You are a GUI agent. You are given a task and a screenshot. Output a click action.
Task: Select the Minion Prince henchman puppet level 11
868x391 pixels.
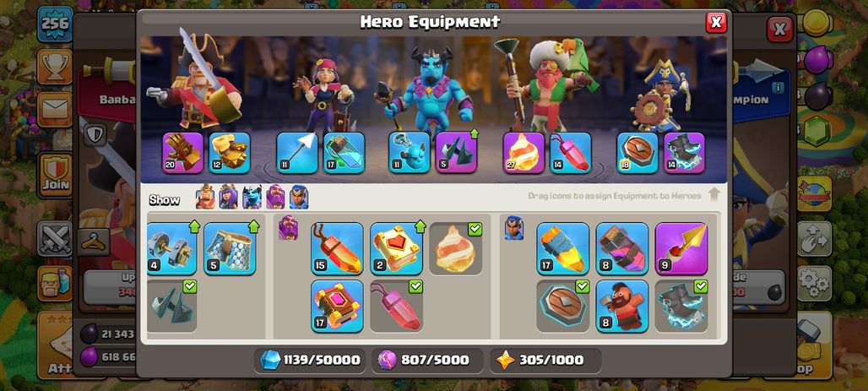(x=409, y=153)
